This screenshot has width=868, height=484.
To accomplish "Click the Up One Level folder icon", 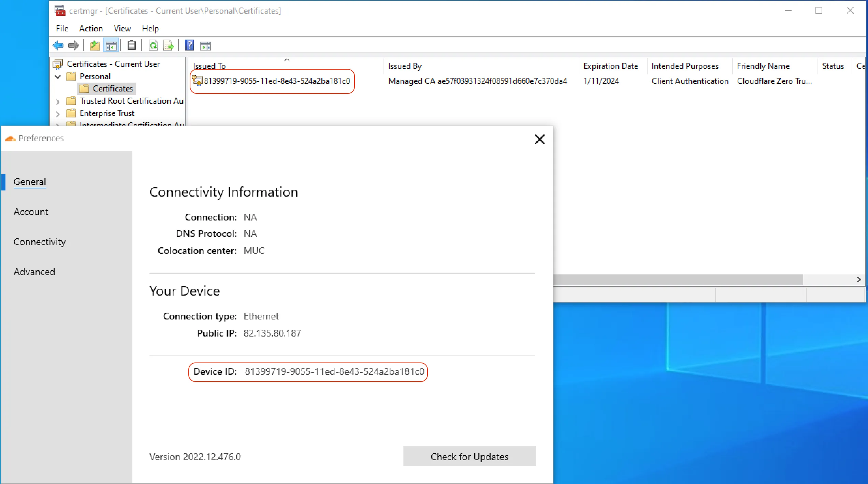I will pos(95,45).
